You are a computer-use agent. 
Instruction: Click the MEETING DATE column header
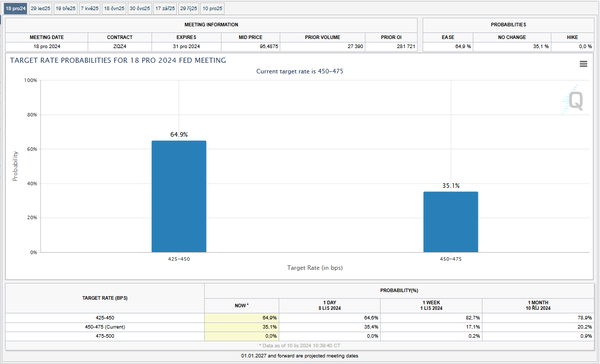pos(47,37)
